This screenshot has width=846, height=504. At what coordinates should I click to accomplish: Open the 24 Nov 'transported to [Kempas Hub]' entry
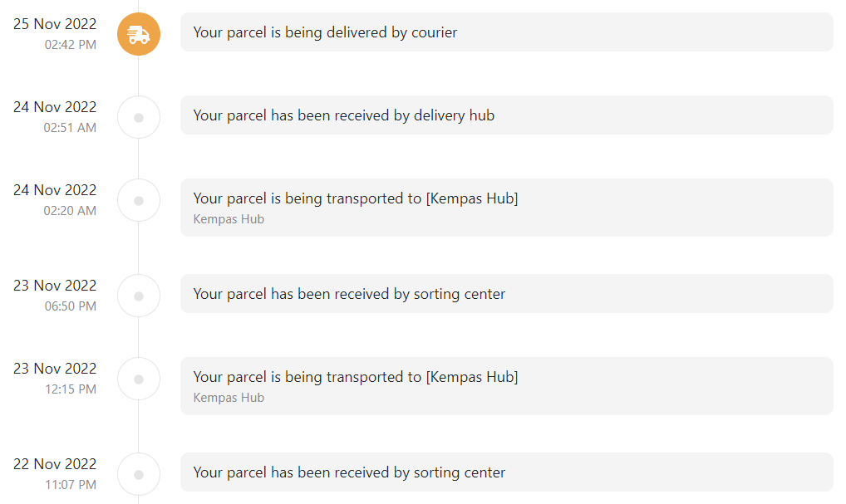point(507,208)
